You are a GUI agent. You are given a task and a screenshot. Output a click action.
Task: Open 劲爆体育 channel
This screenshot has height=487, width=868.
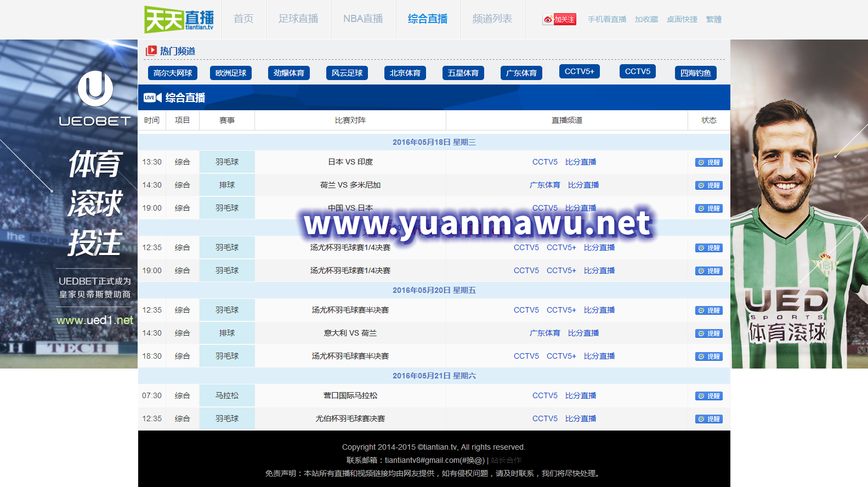289,73
